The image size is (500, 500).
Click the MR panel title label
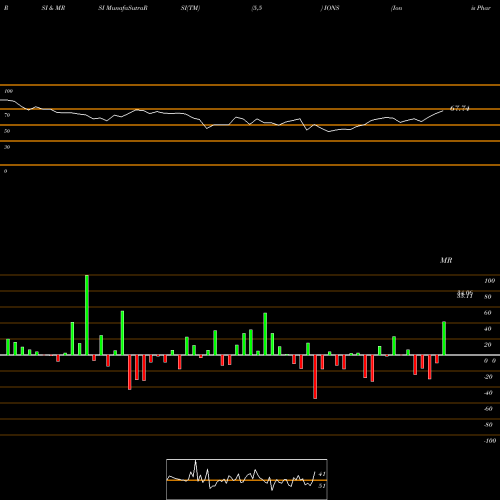point(446,260)
